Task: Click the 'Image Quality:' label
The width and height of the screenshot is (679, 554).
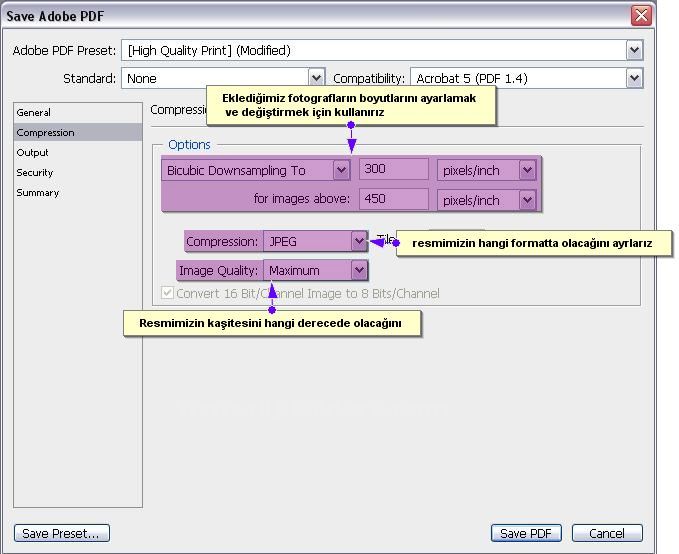Action: tap(218, 270)
